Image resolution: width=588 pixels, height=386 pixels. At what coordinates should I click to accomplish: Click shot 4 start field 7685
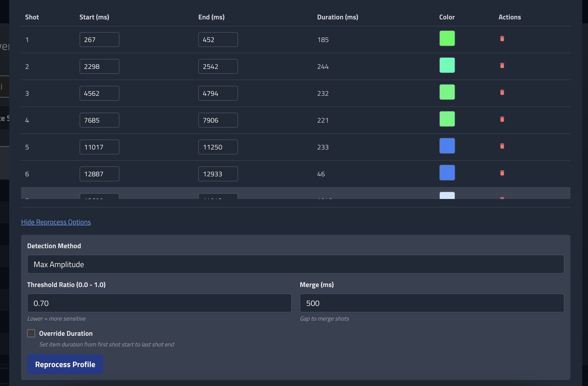pos(99,120)
